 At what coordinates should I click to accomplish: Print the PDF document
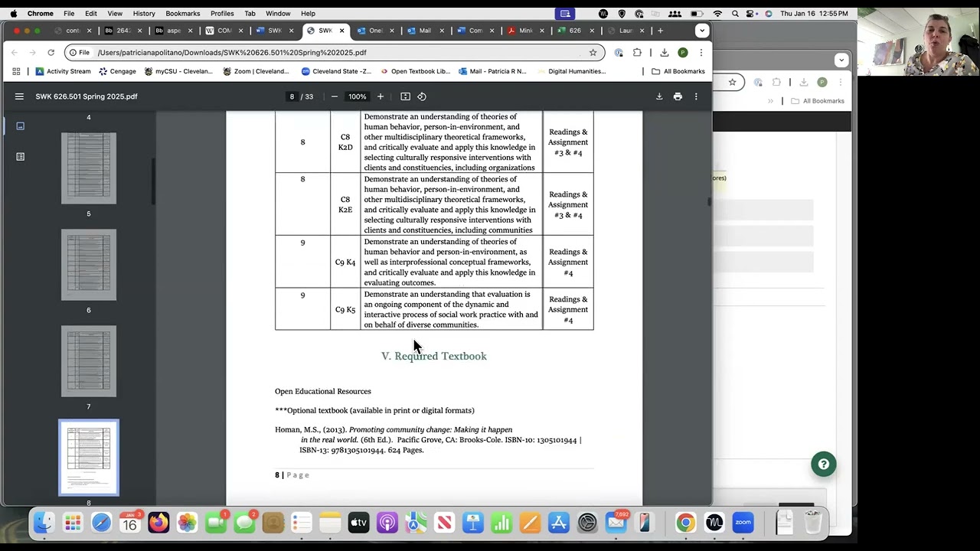[678, 96]
